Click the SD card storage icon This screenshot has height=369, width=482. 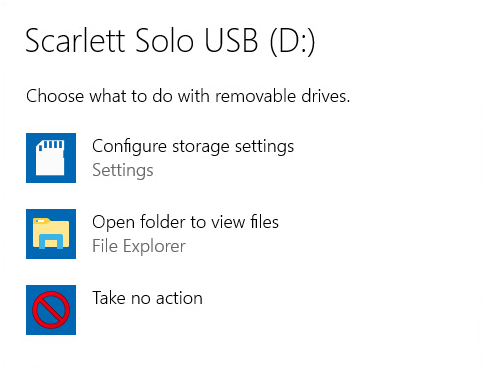(x=51, y=158)
